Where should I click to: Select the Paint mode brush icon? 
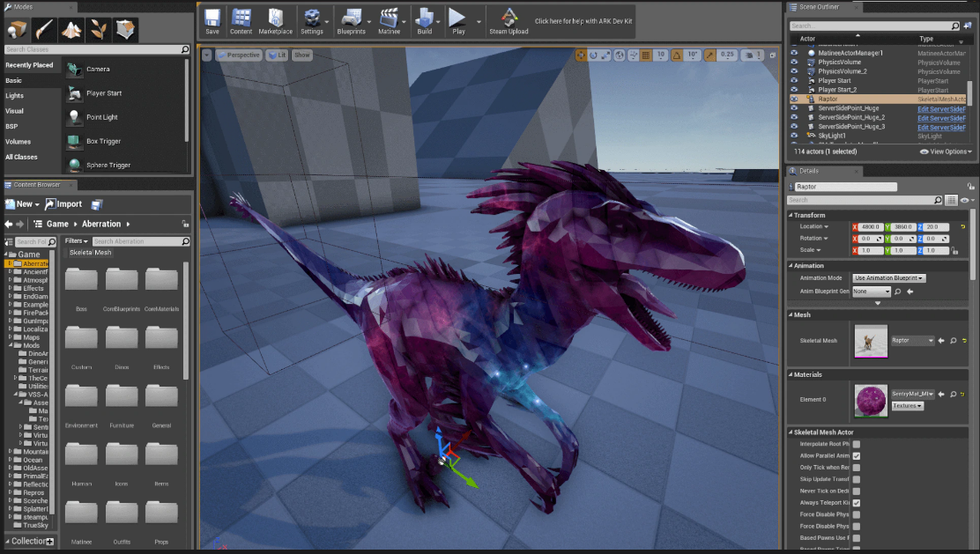[44, 29]
